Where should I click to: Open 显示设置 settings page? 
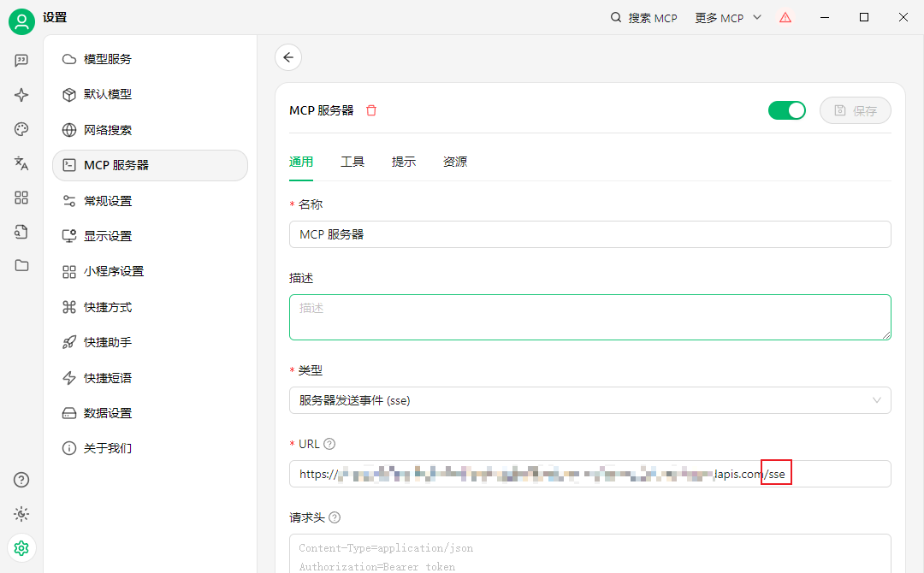151,236
